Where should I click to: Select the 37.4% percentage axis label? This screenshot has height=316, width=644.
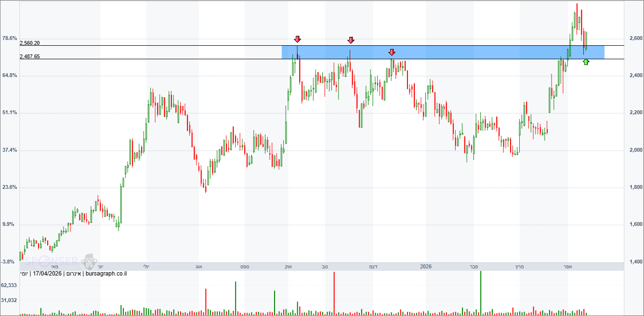pyautogui.click(x=10, y=150)
